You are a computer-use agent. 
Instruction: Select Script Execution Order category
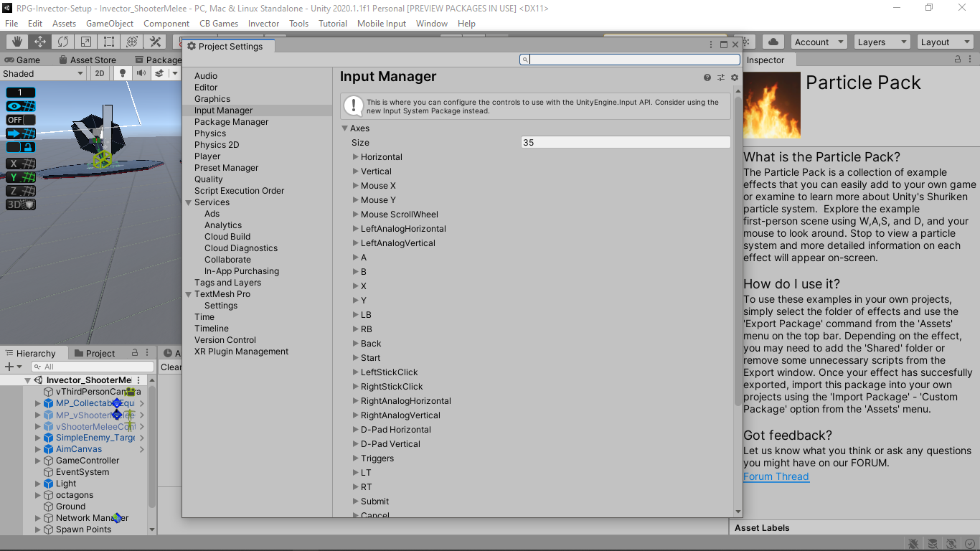tap(239, 191)
